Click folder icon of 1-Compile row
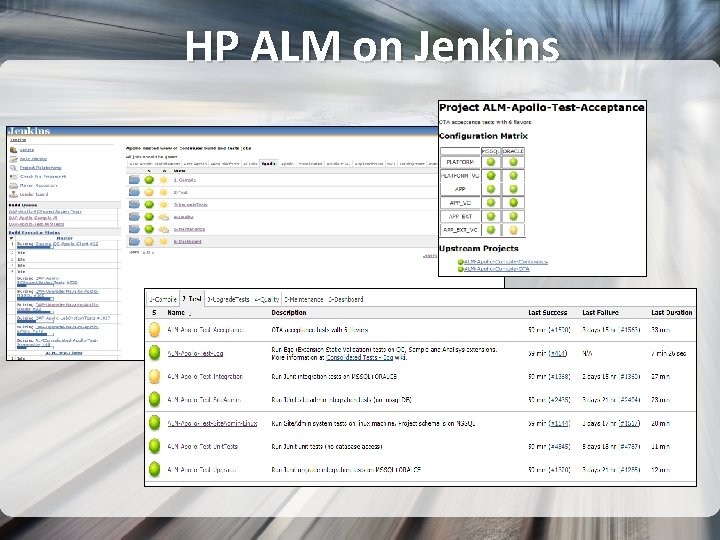 click(x=134, y=180)
